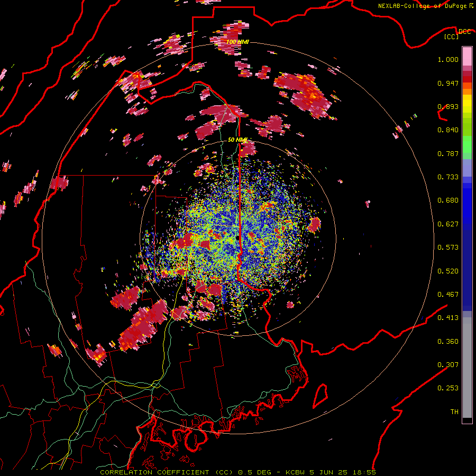Viewport: 476px width, 476px height.
Task: Select the 0.787 value on the color scale
Action: click(x=448, y=153)
